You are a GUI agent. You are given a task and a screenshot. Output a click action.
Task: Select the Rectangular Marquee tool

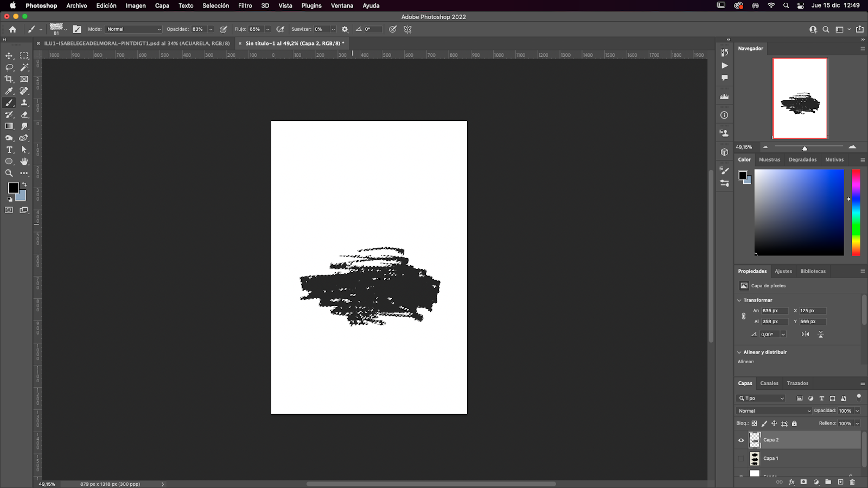point(24,56)
